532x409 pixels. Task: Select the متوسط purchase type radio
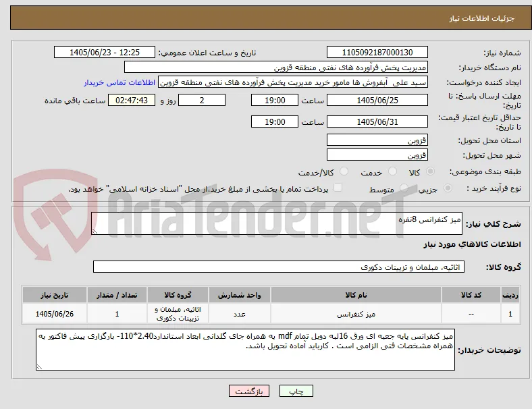(x=404, y=188)
